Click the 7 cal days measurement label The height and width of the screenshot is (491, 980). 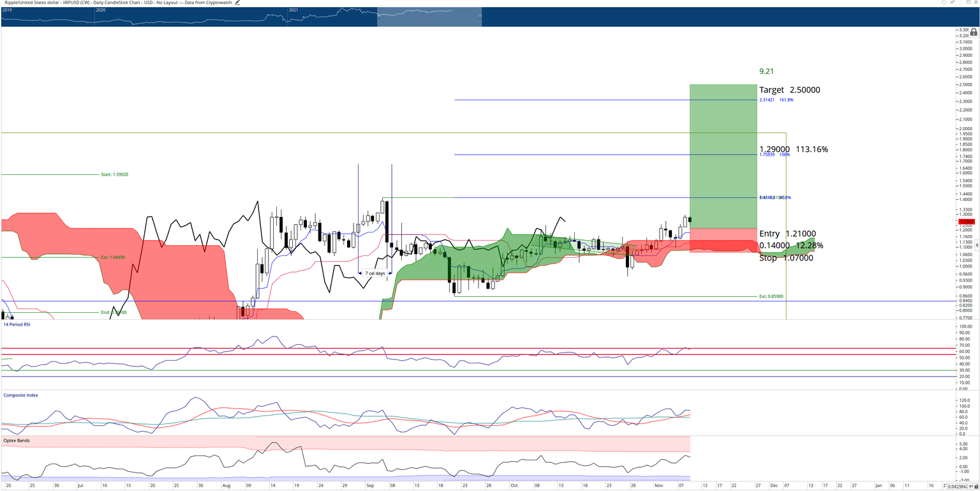[x=375, y=273]
